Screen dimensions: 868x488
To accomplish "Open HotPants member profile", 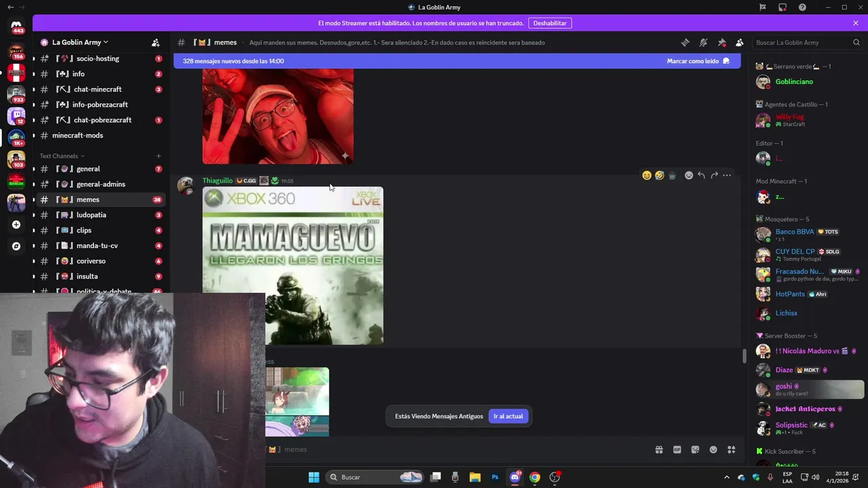I will [807, 294].
